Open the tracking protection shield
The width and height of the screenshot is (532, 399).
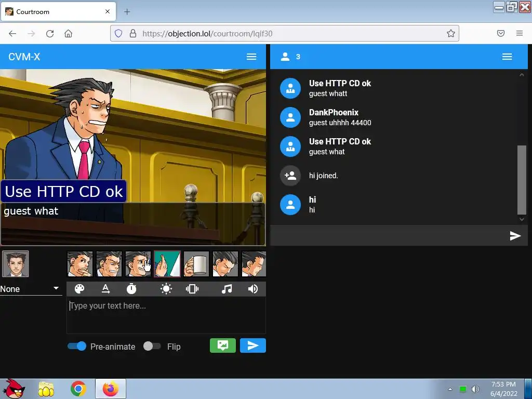click(118, 33)
